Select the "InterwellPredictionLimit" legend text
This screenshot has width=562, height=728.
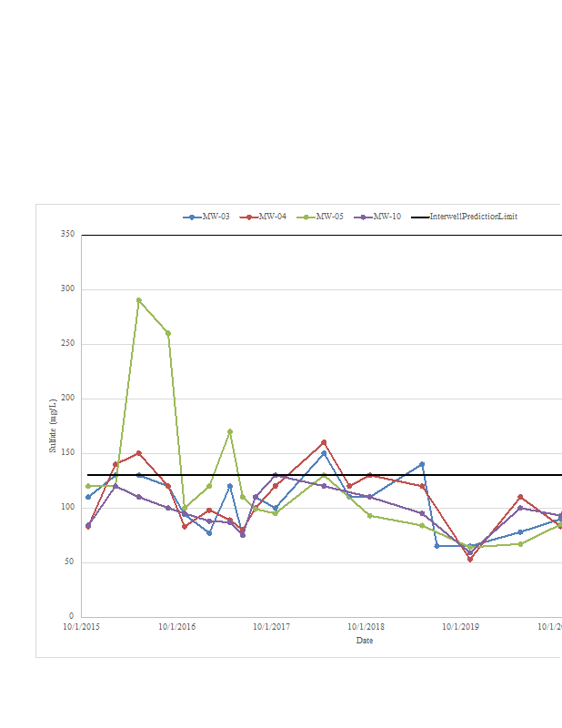(x=473, y=217)
